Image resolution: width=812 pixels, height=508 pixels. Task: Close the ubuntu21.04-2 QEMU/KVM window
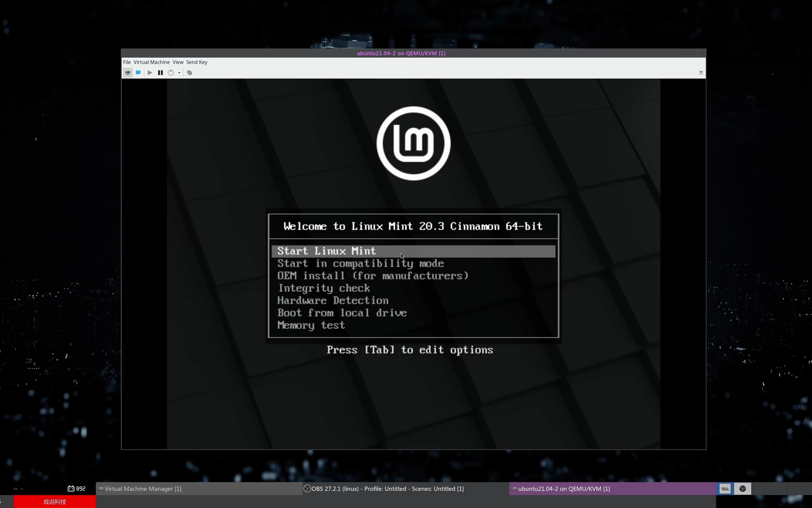pyautogui.click(x=701, y=53)
